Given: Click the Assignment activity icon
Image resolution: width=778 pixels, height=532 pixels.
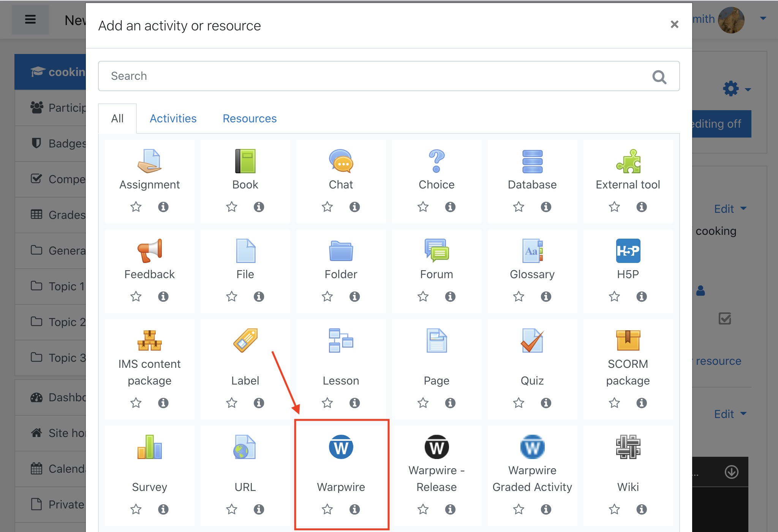Looking at the screenshot, I should point(149,161).
